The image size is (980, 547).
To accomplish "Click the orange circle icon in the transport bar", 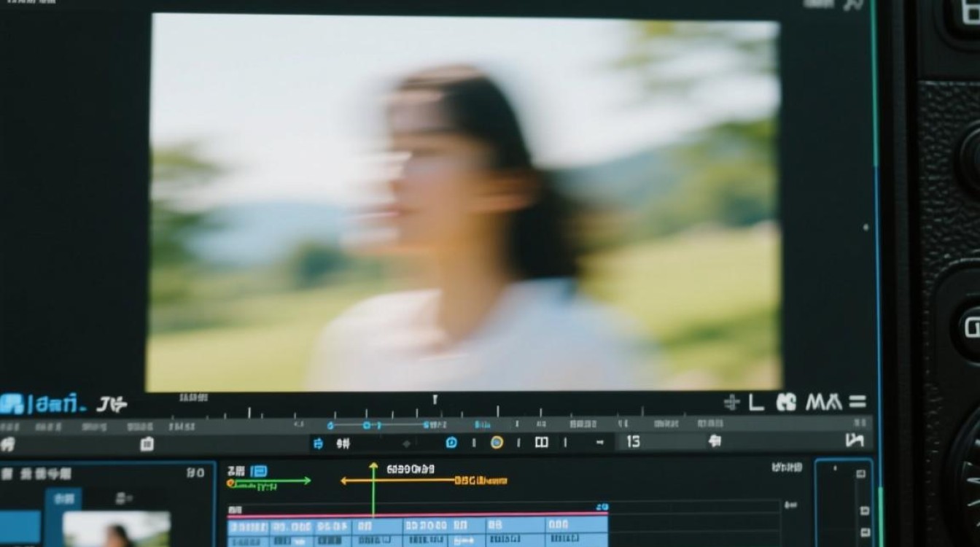I will 497,442.
